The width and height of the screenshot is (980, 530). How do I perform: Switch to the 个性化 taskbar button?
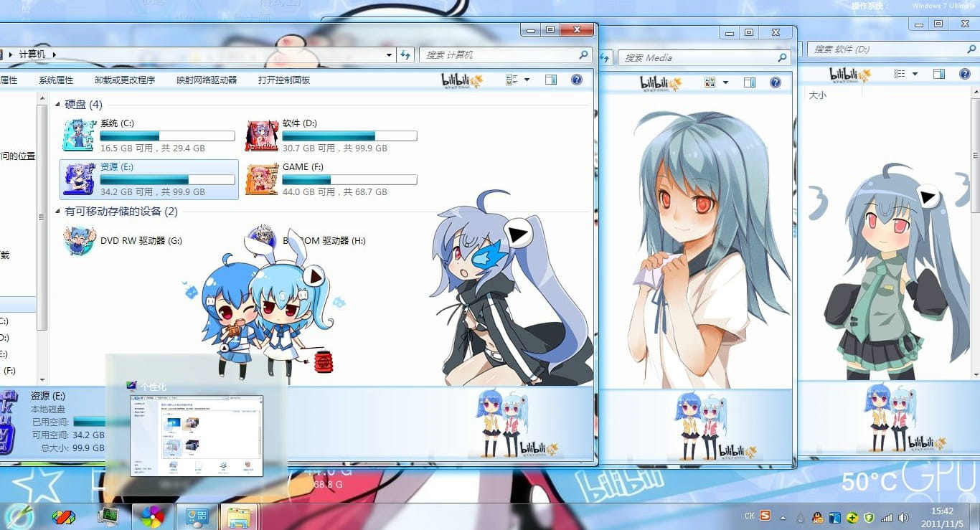tap(196, 516)
